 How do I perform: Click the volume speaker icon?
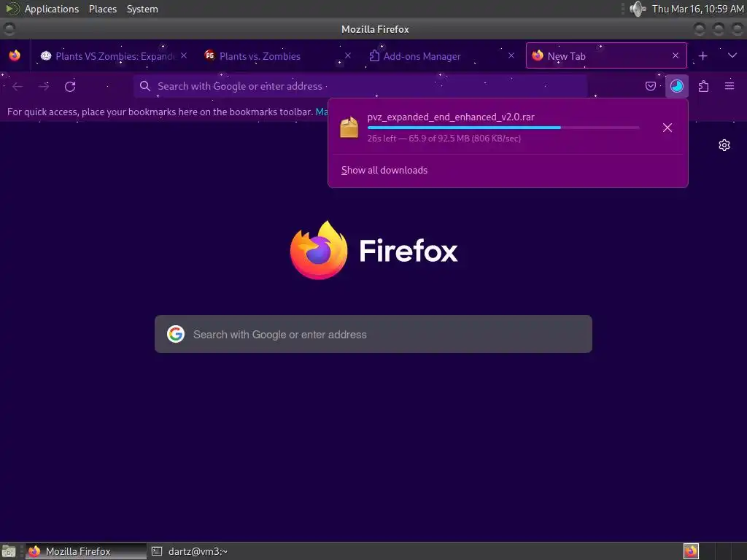(638, 9)
